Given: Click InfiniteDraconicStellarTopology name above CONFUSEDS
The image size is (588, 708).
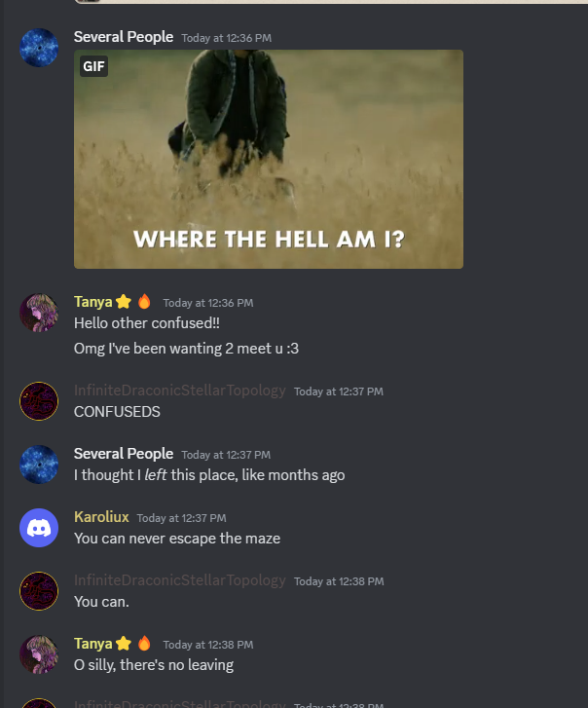Looking at the screenshot, I should [180, 391].
